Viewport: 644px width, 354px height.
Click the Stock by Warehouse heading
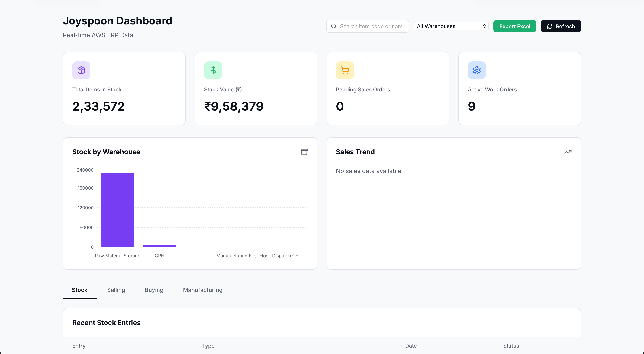(106, 152)
